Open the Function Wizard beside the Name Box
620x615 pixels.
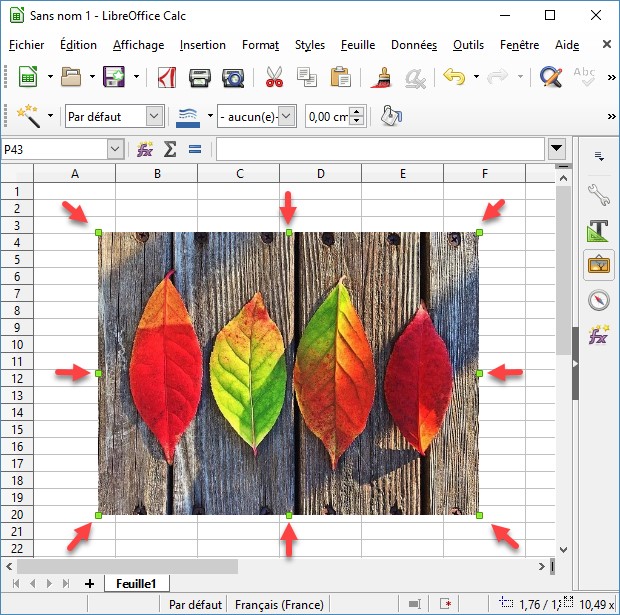145,149
